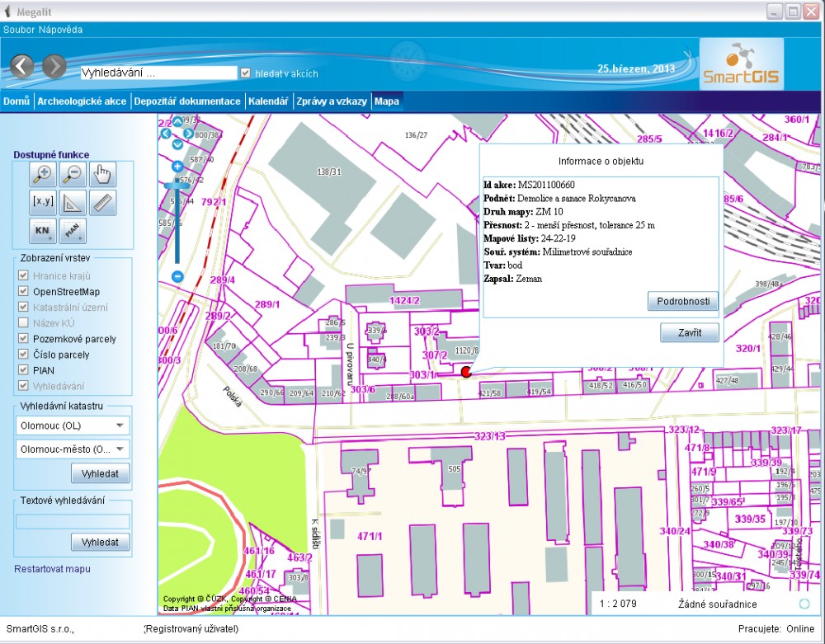Click the map zoom slider handle

click(177, 186)
